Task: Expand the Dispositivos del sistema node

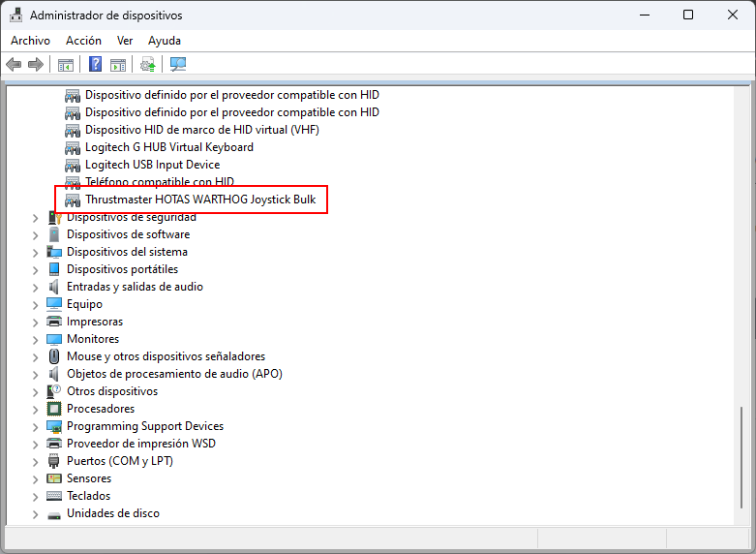Action: click(x=35, y=253)
